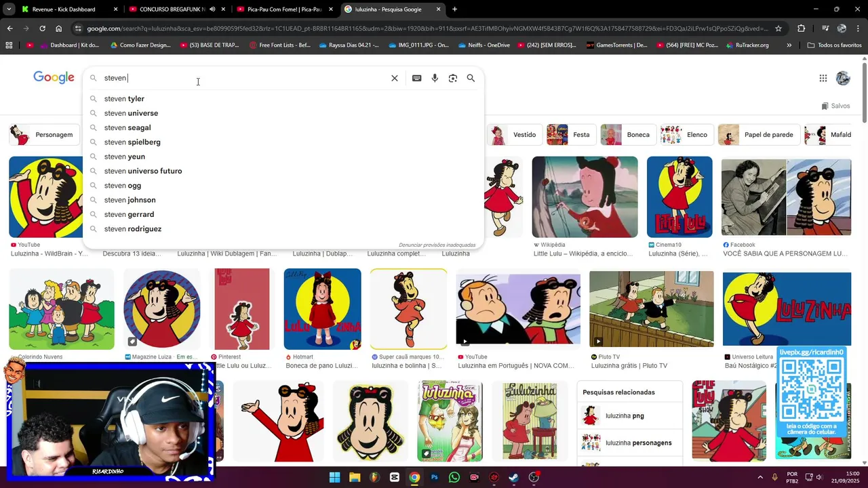Click the browser address bar URL

click(x=427, y=28)
